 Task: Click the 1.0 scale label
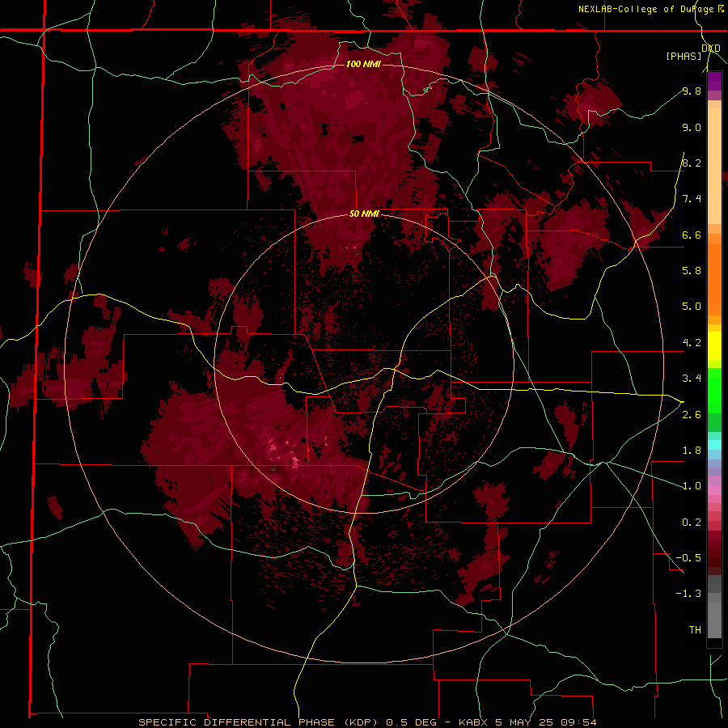tap(692, 486)
